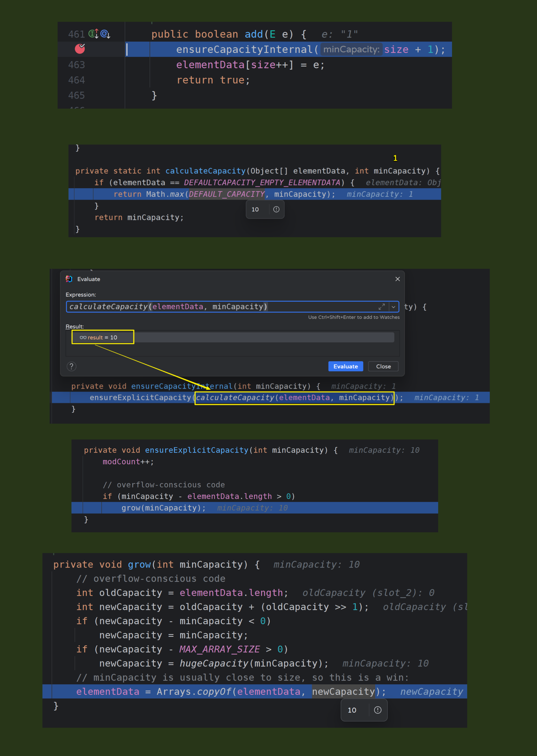Image resolution: width=537 pixels, height=756 pixels.
Task: Click the info icon in the newCapacity value popup
Action: pos(378,710)
